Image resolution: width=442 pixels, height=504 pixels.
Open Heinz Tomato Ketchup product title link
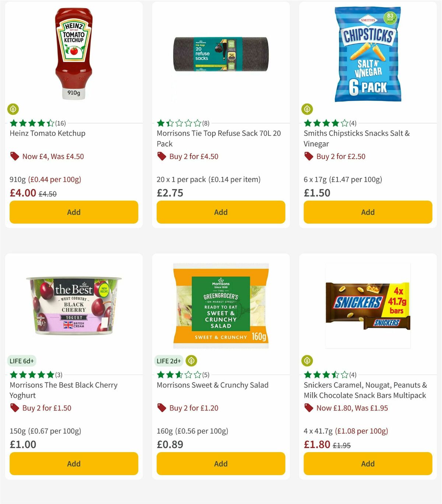coord(47,133)
